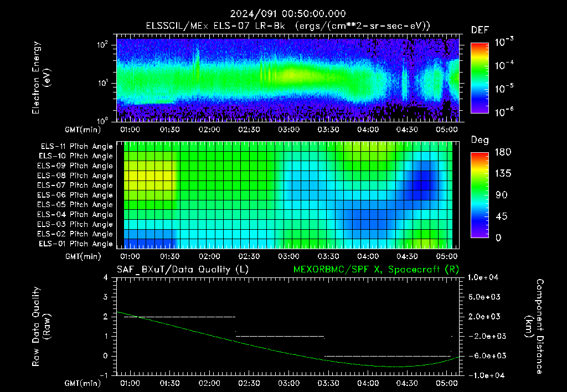This screenshot has height=392, width=567.
Task: Select the ELS-03 Pitch Angle row label
Action: point(75,224)
